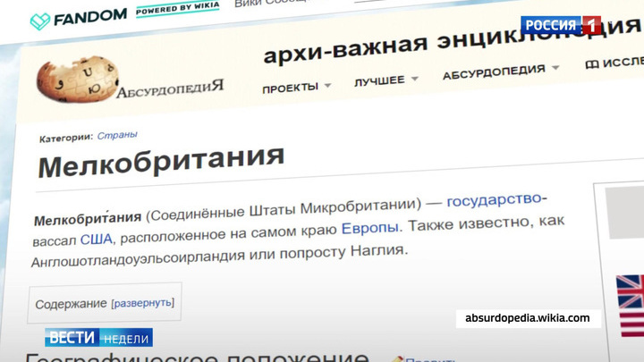The image size is (644, 362).
Task: Click the Географическое положение heading
Action: coord(196,357)
